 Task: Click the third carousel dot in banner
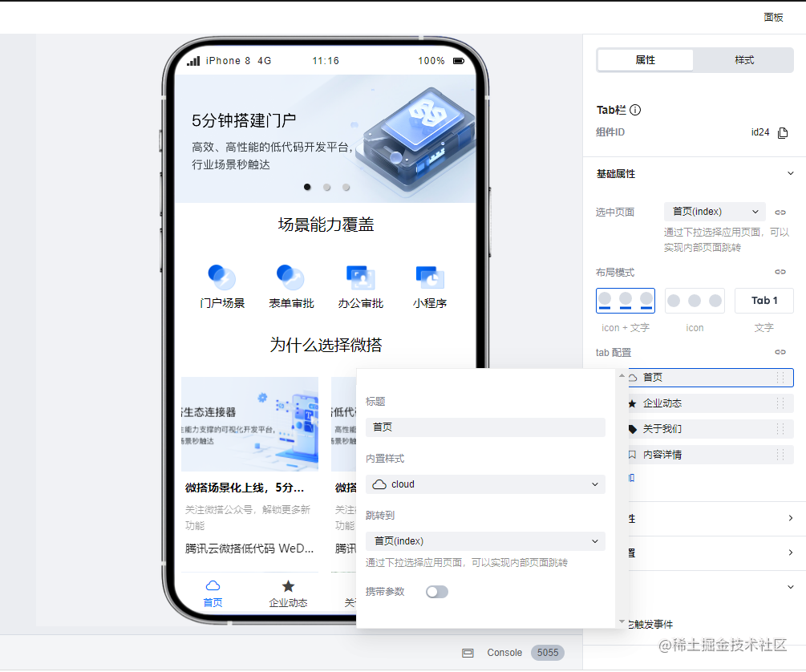pos(346,187)
